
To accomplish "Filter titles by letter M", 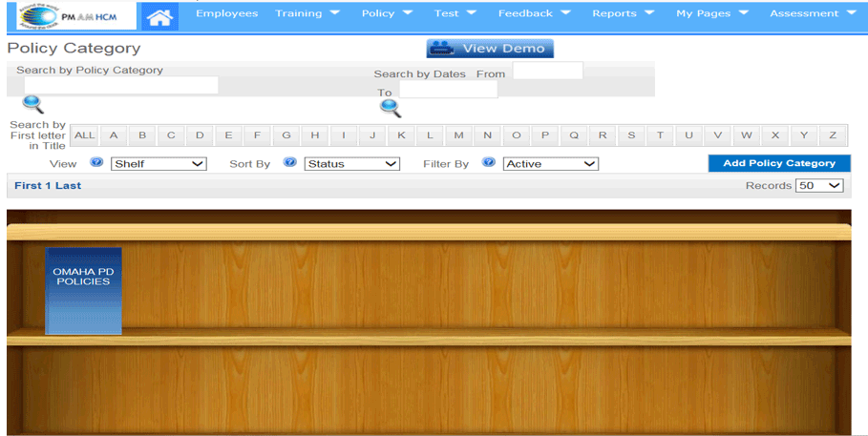I will (458, 135).
